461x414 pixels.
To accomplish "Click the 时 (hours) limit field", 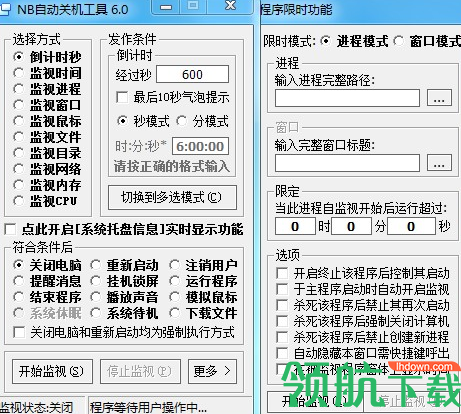I will 295,226.
